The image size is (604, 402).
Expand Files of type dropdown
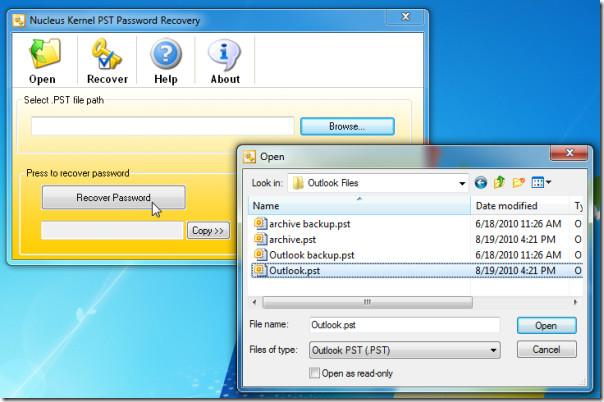click(493, 350)
